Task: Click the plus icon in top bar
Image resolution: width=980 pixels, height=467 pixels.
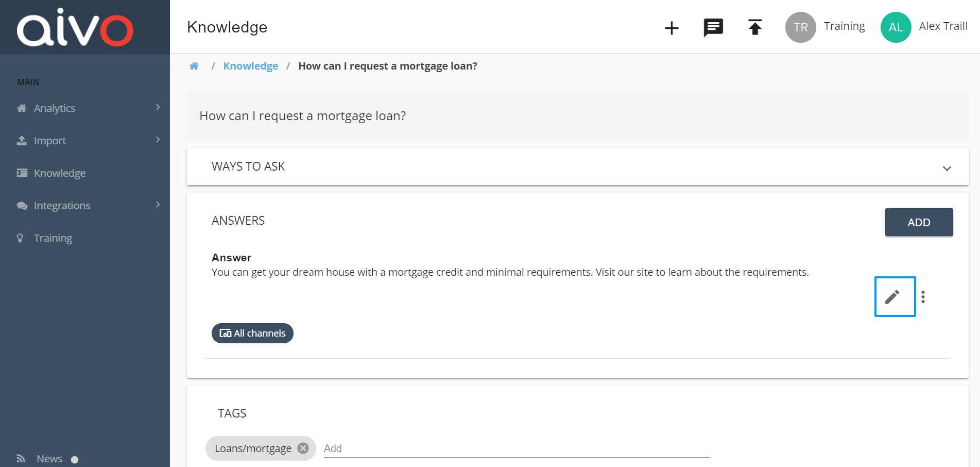Action: coord(672,27)
